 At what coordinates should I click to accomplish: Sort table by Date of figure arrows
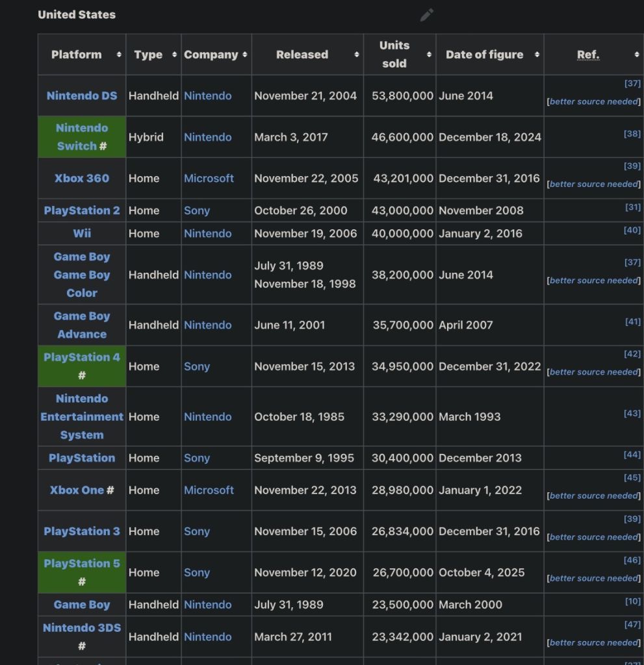537,55
